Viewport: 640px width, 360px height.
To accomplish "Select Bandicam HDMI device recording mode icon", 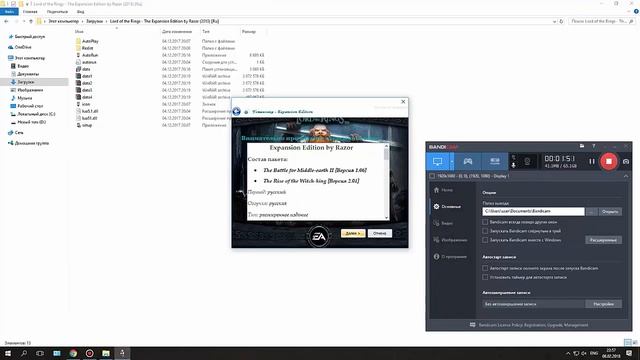I will click(495, 162).
